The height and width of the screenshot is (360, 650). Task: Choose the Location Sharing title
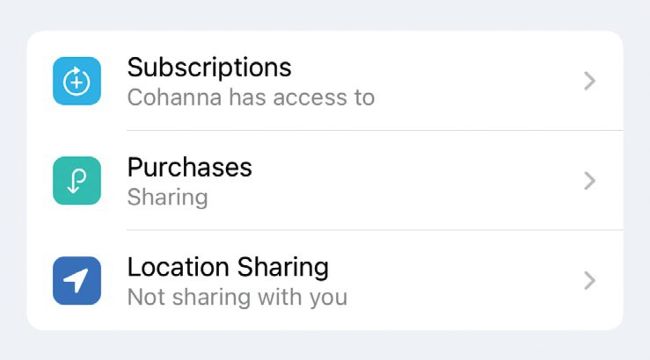coord(228,267)
